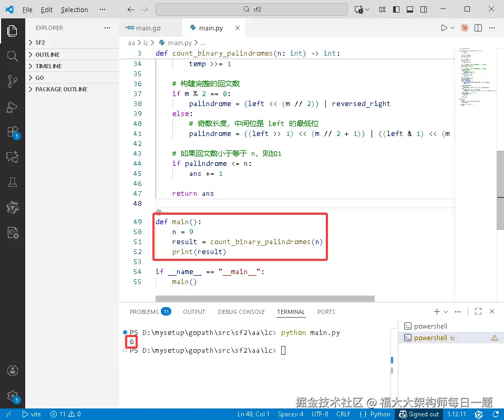This screenshot has height=420, width=504.
Task: Click the sf2 command center search box
Action: [252, 9]
